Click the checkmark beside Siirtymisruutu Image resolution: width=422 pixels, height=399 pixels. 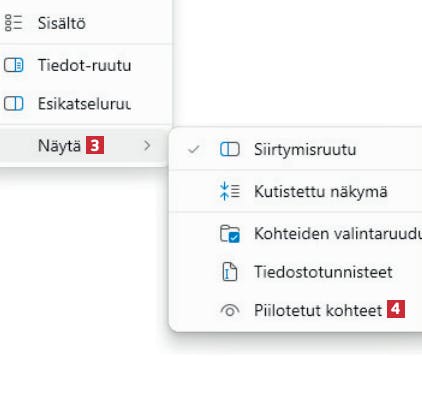pyautogui.click(x=194, y=149)
